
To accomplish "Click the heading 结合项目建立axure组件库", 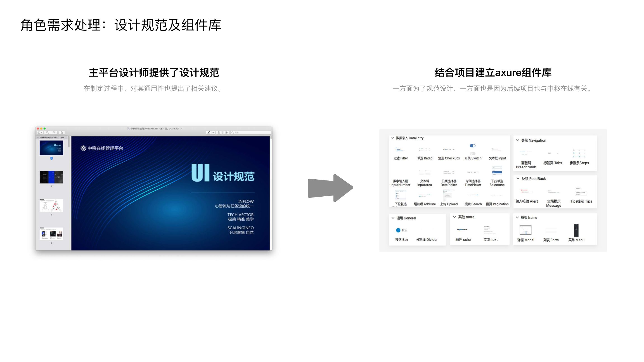I will [x=493, y=72].
